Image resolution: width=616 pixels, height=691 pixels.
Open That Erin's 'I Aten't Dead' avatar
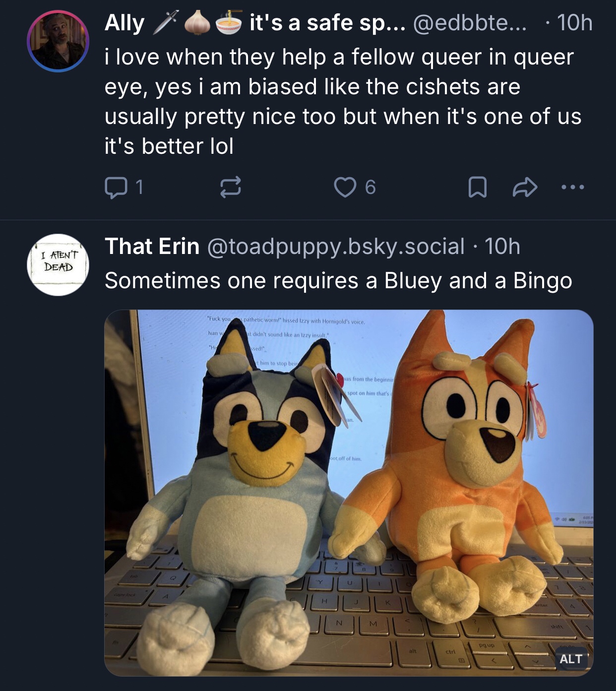pyautogui.click(x=58, y=265)
